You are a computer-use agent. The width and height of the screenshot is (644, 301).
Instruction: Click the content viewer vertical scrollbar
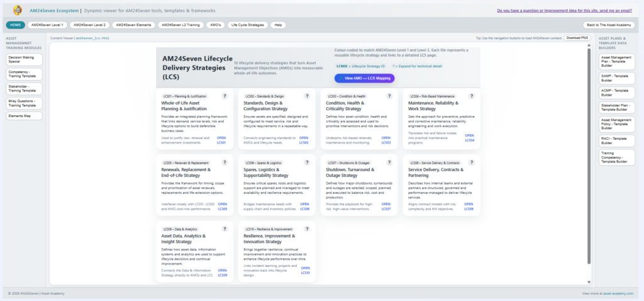[x=589, y=157]
